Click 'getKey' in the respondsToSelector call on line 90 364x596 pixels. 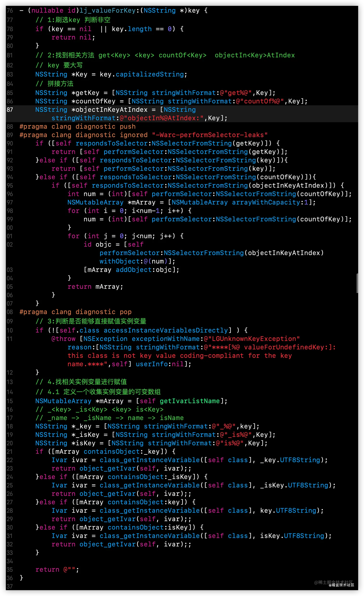pos(248,143)
